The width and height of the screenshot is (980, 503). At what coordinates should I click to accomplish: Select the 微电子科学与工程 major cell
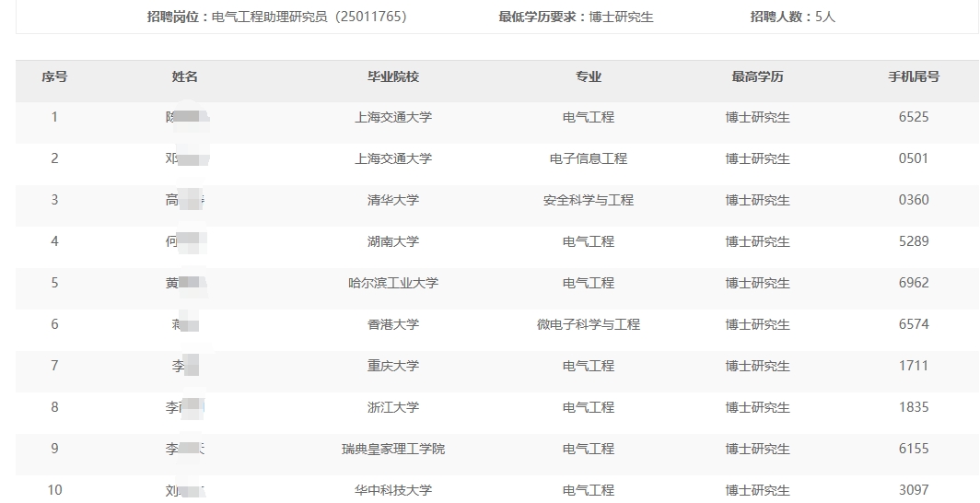click(589, 324)
